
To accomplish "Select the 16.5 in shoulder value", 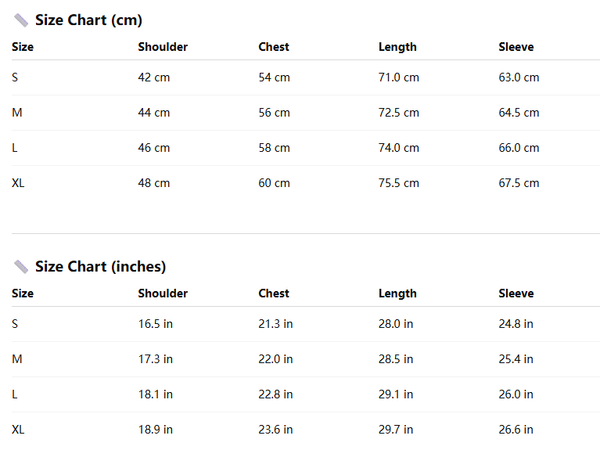I will tap(155, 324).
